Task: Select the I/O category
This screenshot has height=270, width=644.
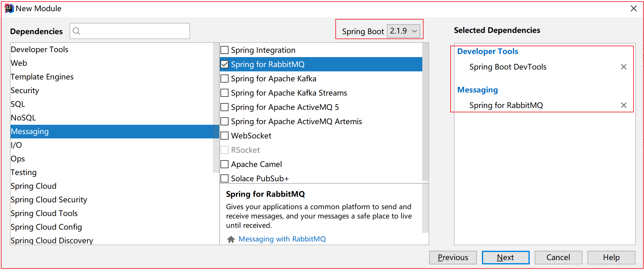Action: [112, 145]
